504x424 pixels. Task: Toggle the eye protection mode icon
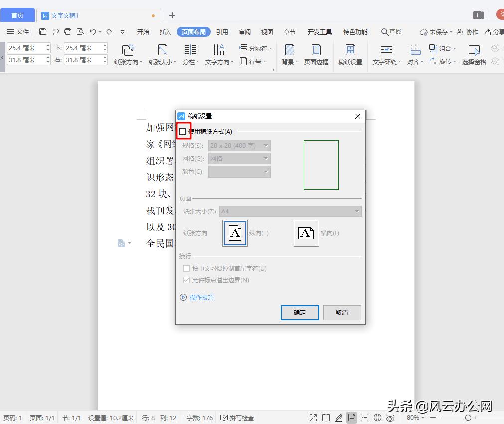click(391, 418)
